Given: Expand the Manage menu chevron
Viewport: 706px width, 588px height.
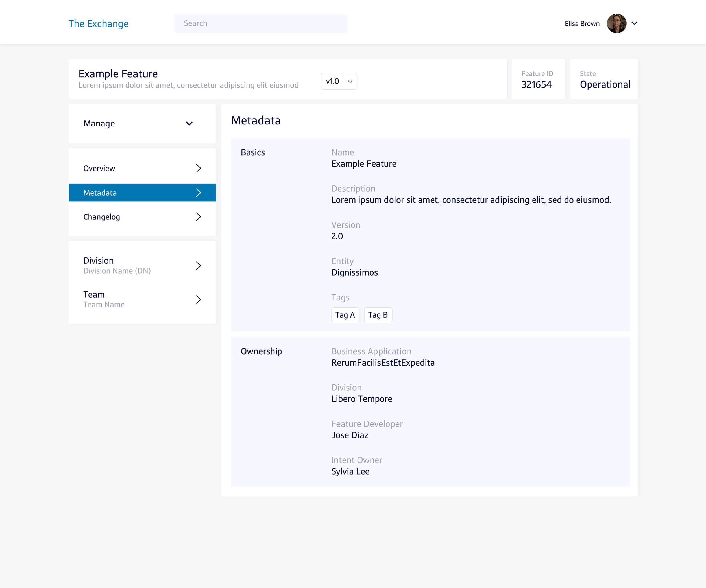Looking at the screenshot, I should pyautogui.click(x=189, y=124).
